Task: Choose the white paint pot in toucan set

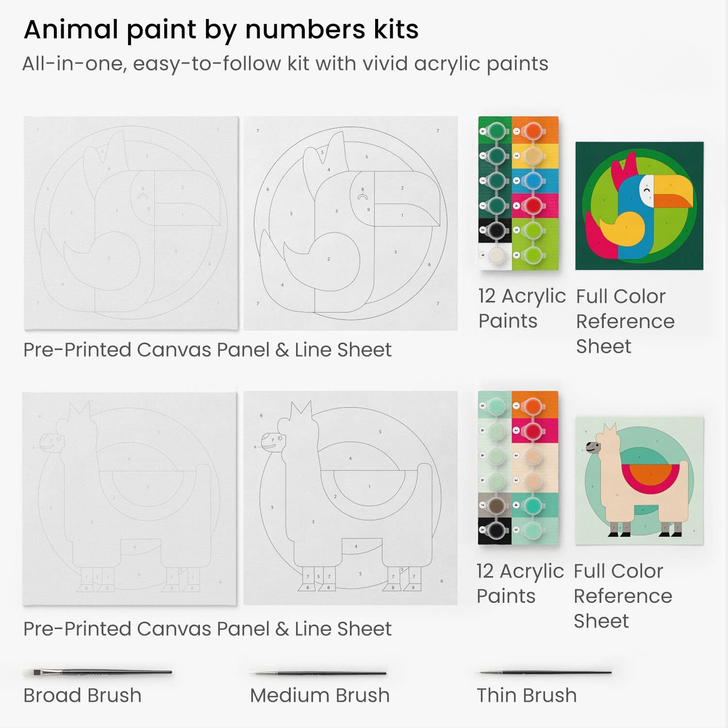Action: click(495, 255)
